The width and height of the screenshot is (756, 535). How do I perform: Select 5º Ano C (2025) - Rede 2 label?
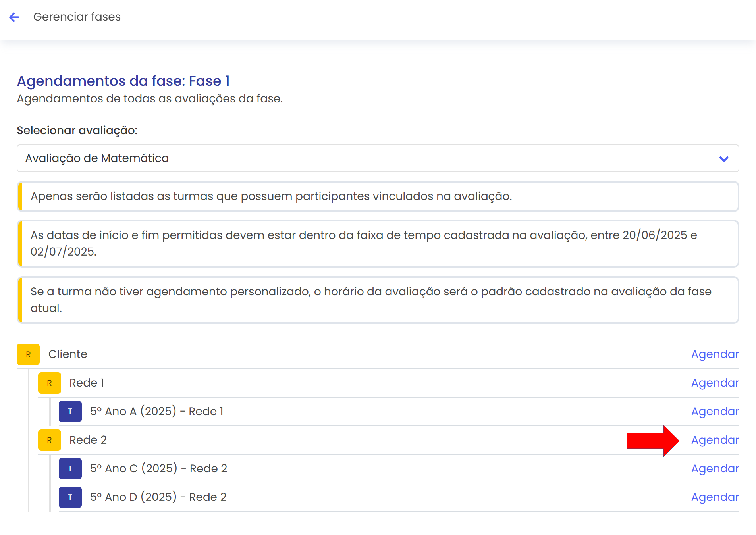click(158, 469)
